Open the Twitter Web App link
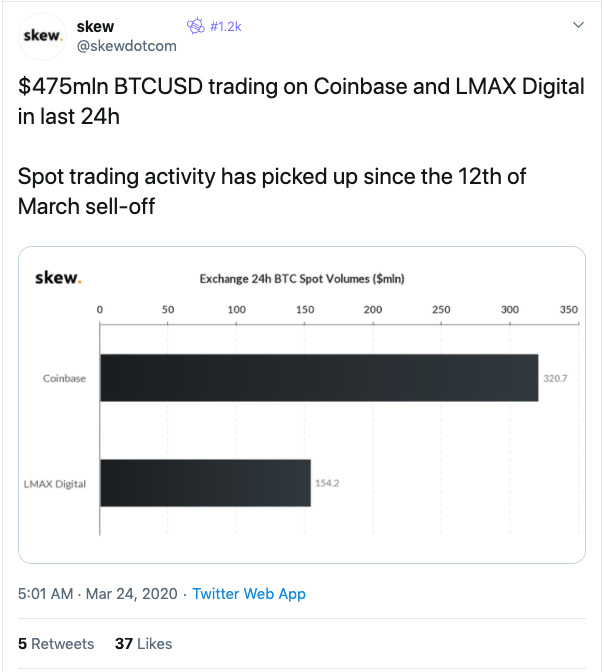Image resolution: width=604 pixels, height=672 pixels. tap(249, 594)
